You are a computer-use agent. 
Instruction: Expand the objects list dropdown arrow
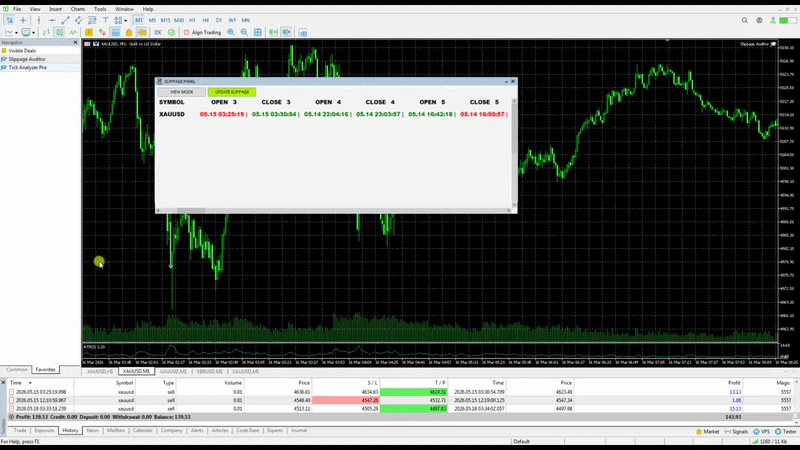[126, 20]
